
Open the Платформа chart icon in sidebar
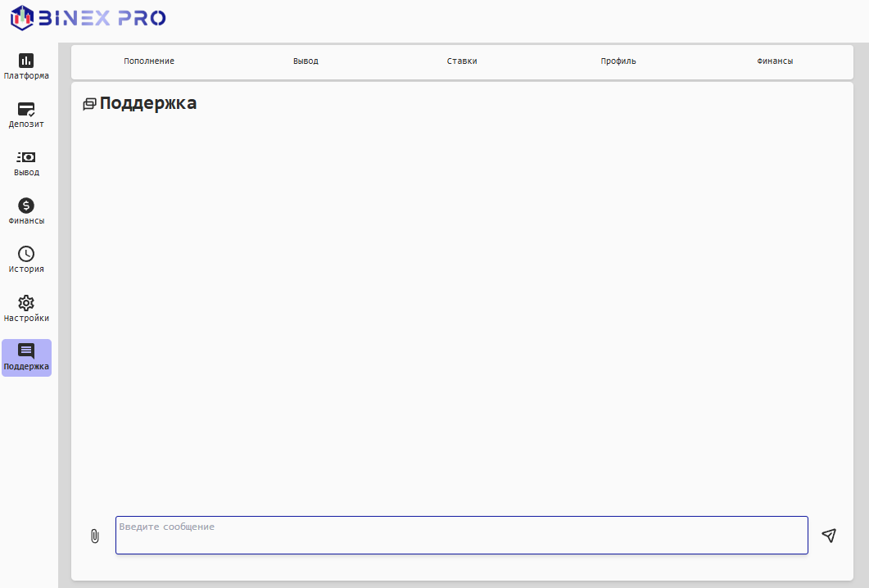click(26, 61)
